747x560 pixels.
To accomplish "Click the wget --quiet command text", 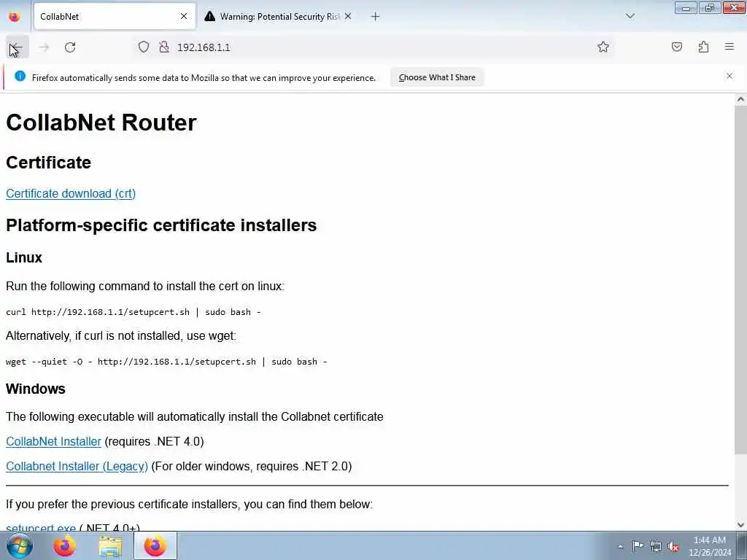I will 166,362.
